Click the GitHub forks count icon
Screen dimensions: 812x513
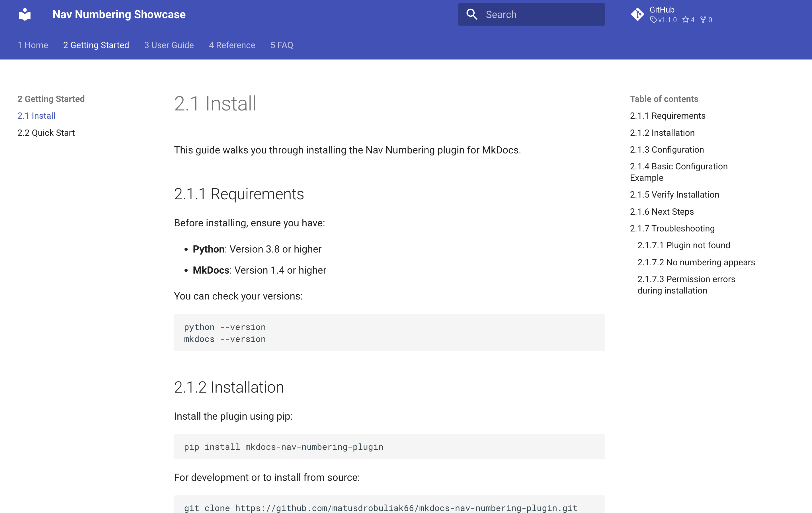point(703,20)
